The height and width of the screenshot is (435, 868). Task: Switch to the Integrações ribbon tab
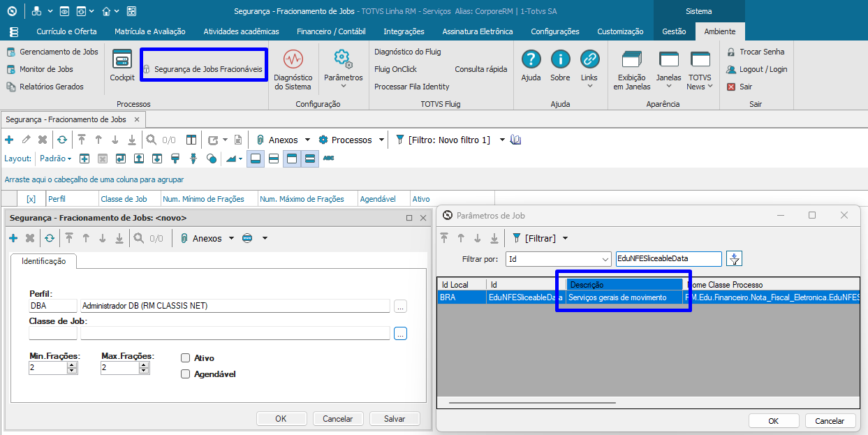[404, 31]
